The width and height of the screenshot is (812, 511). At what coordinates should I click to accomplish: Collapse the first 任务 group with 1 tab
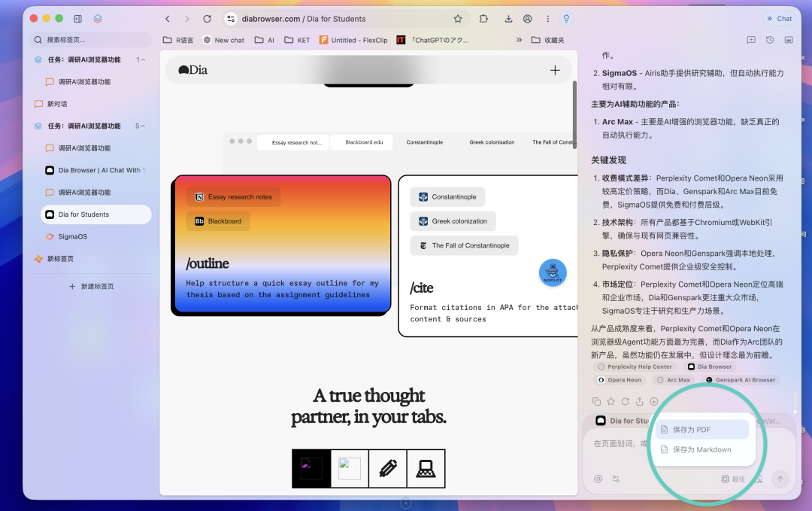[143, 59]
